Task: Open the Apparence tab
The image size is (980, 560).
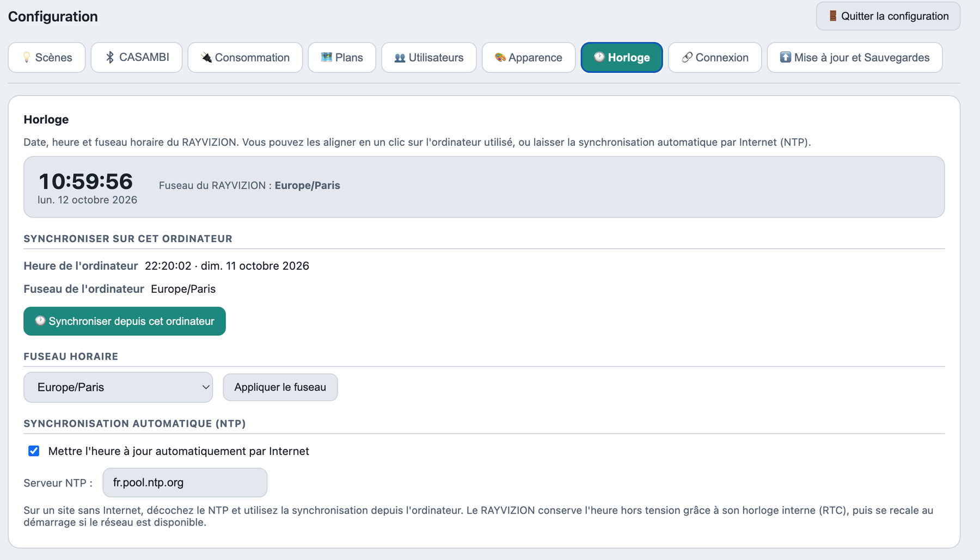Action: click(x=529, y=57)
